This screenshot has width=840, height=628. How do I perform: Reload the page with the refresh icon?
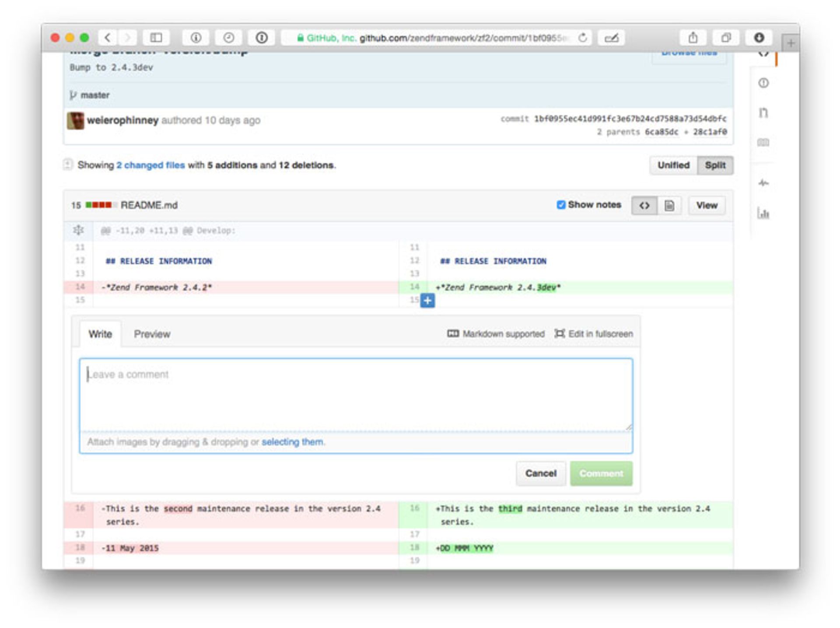[582, 38]
